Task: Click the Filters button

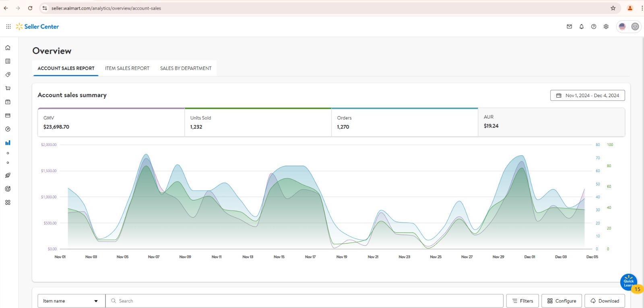Action: 522,301
